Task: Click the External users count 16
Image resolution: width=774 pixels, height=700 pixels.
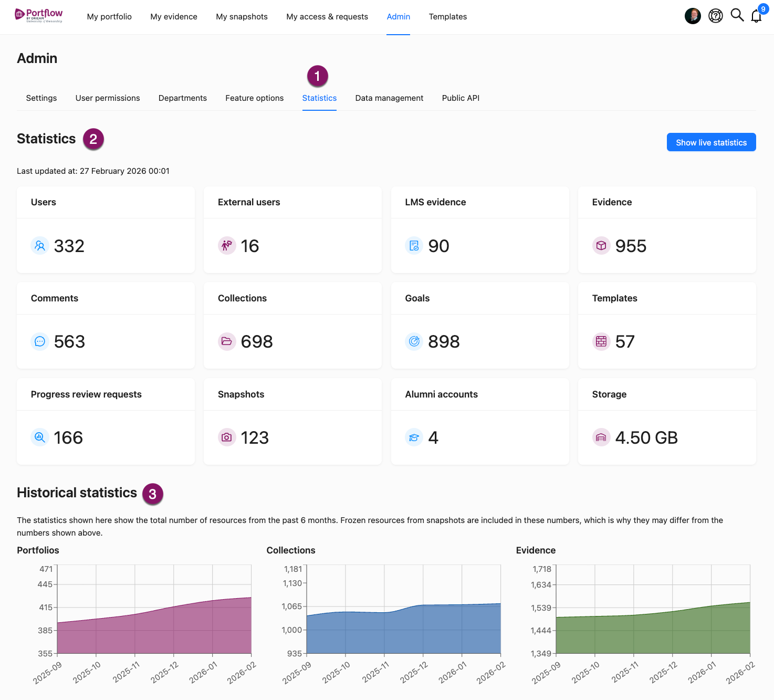Action: (250, 246)
